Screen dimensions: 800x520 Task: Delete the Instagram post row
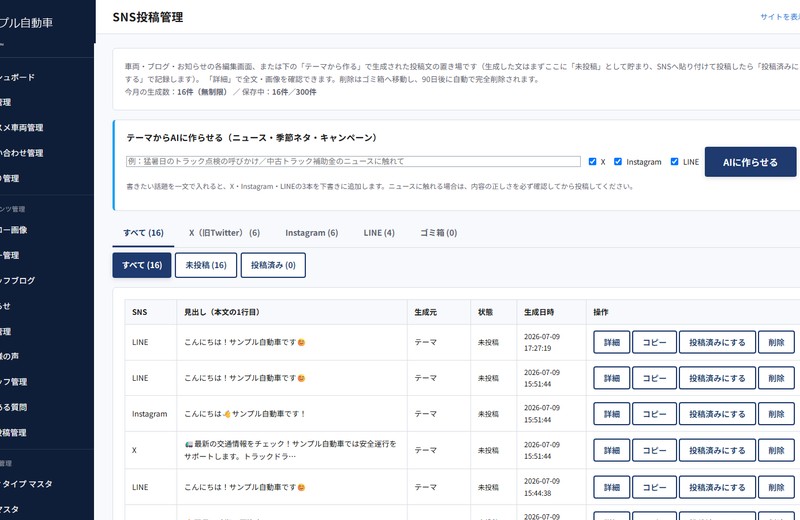[x=776, y=414]
